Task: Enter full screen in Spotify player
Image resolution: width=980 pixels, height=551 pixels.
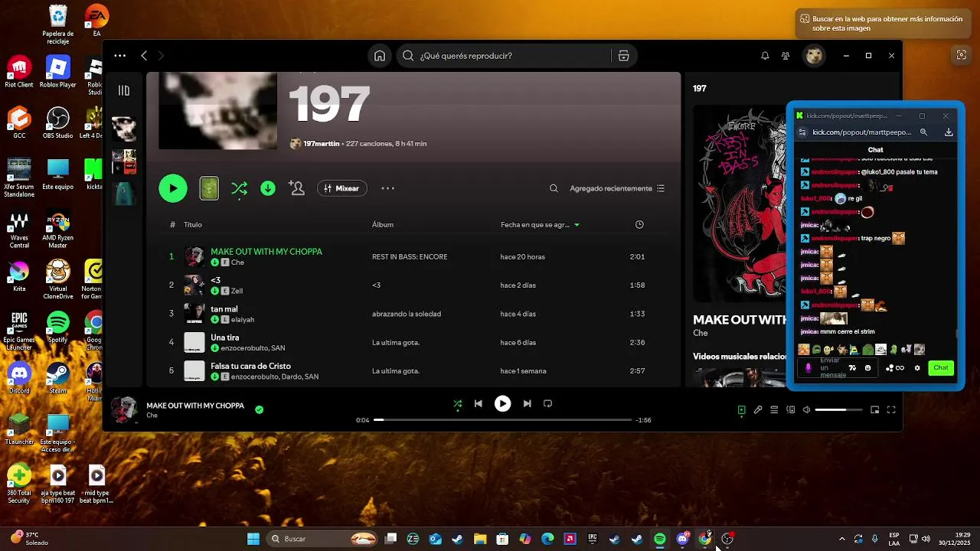Action: [891, 410]
